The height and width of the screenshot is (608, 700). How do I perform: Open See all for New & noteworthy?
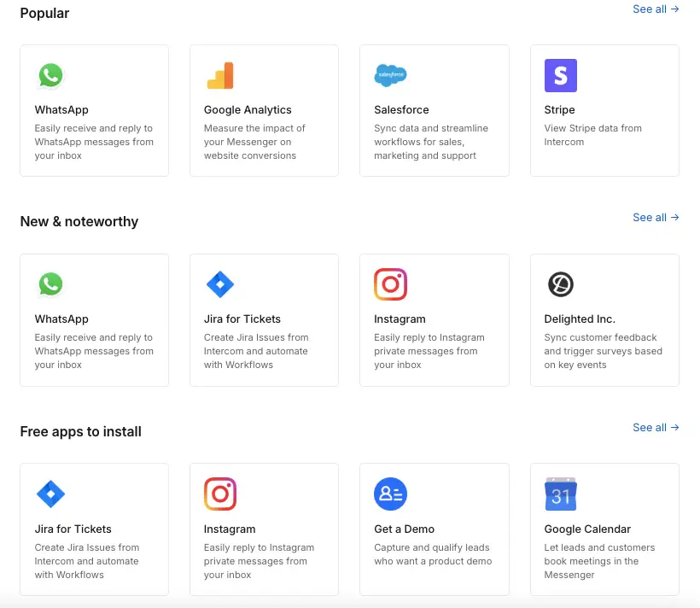click(656, 218)
